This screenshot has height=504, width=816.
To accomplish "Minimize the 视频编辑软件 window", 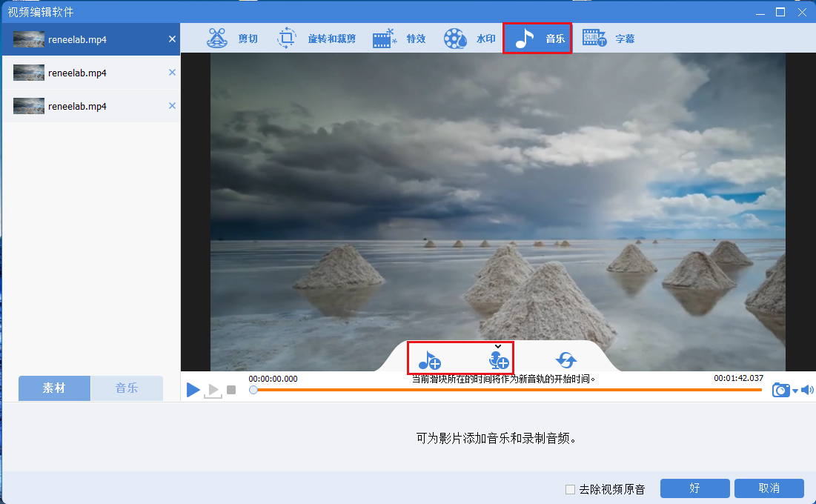I will [760, 13].
